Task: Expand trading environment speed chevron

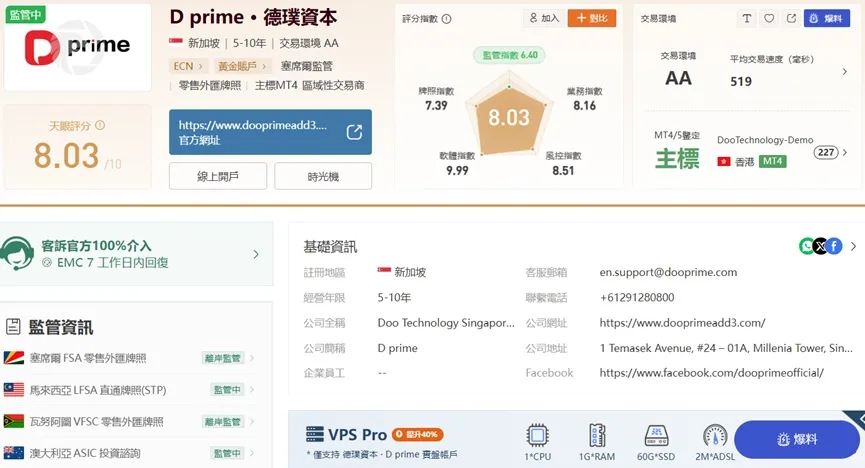Action: [x=845, y=72]
